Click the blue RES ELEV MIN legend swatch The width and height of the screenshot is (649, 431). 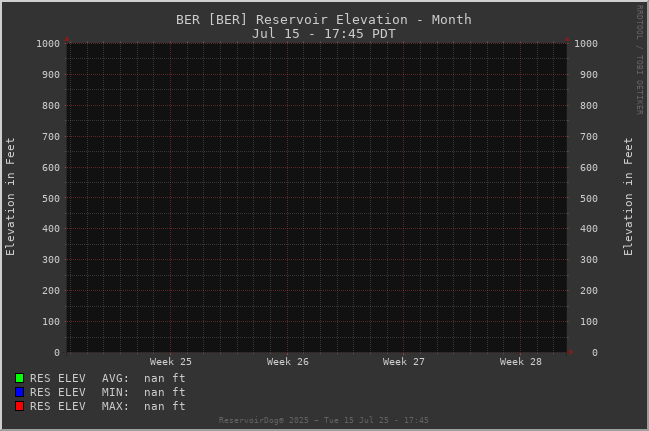pos(19,392)
